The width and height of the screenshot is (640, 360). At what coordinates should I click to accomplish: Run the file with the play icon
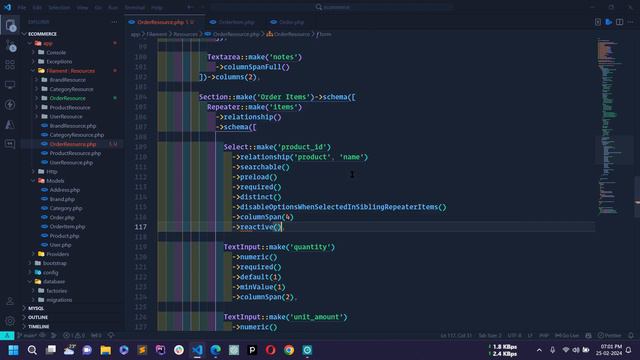click(609, 22)
